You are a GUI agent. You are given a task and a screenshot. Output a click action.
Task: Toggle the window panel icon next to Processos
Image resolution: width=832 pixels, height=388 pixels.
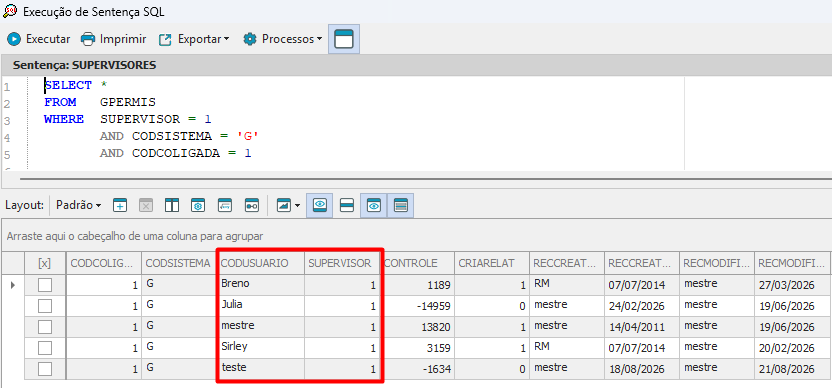344,39
